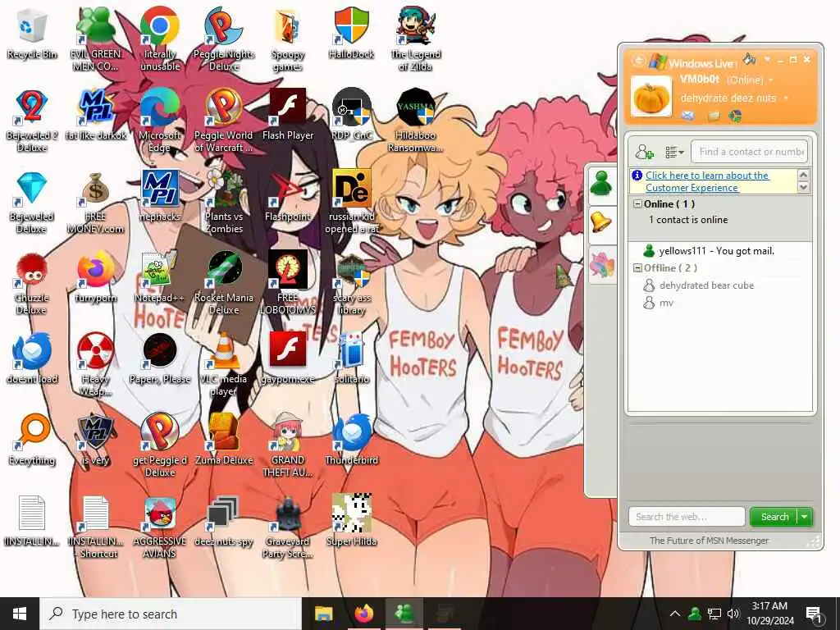The image size is (840, 630).
Task: Click the MSN Today globe icon in Messenger
Action: (x=735, y=115)
